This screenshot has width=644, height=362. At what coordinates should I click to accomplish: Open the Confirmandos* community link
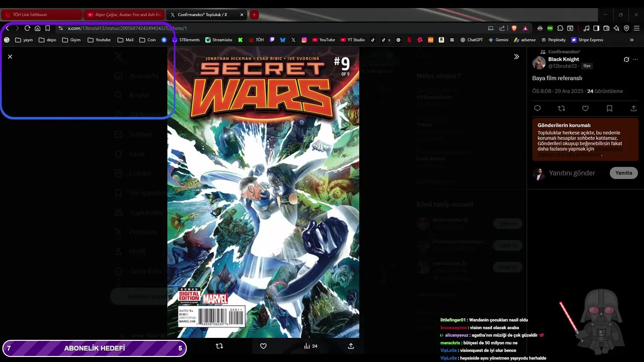(564, 52)
